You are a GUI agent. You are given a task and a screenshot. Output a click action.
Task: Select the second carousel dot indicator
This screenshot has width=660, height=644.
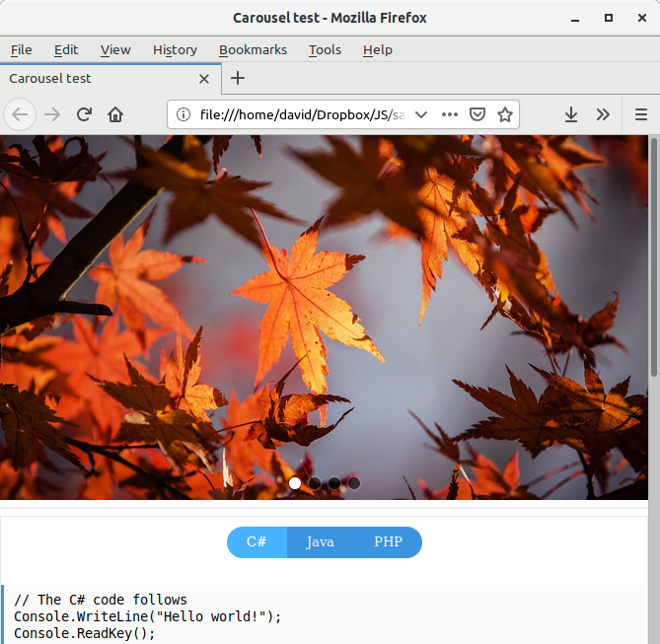[315, 483]
